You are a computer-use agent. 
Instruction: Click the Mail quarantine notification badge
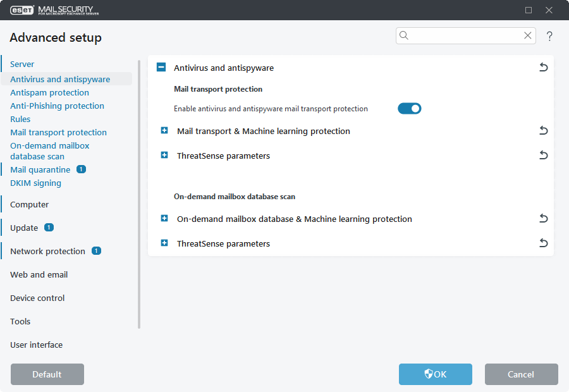tap(81, 169)
